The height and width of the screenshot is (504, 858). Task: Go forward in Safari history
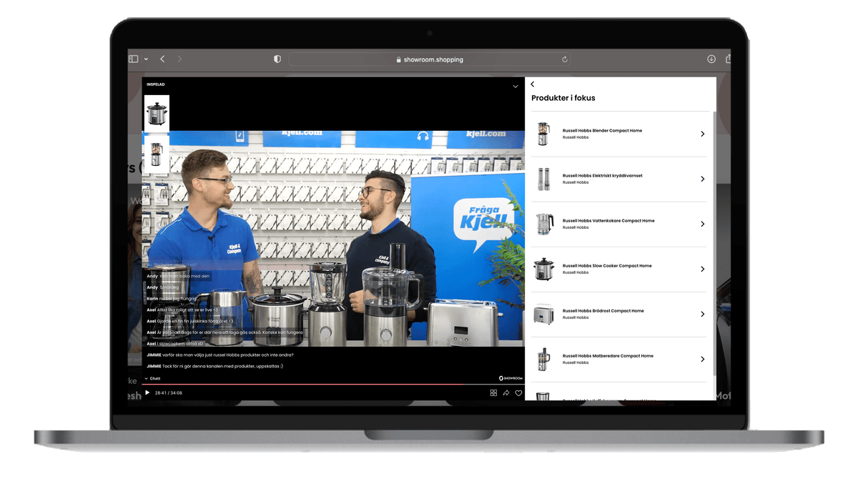(x=179, y=59)
